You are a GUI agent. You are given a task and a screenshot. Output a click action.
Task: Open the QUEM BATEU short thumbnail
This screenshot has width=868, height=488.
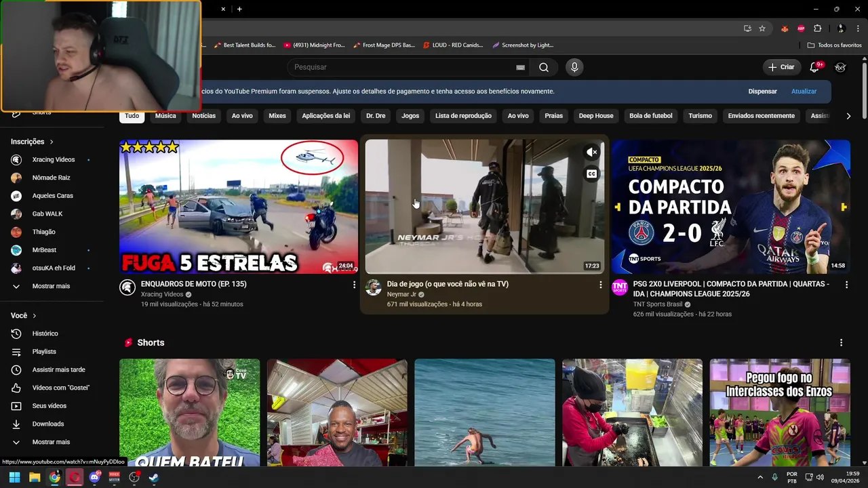(190, 413)
